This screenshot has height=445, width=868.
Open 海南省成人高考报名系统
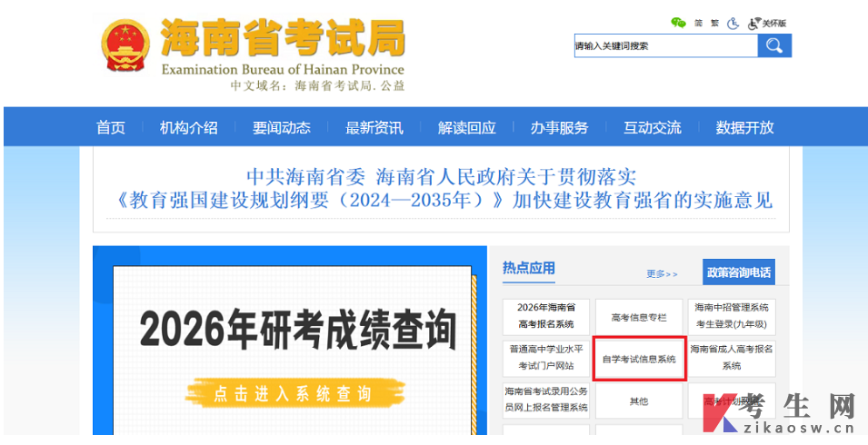[732, 358]
